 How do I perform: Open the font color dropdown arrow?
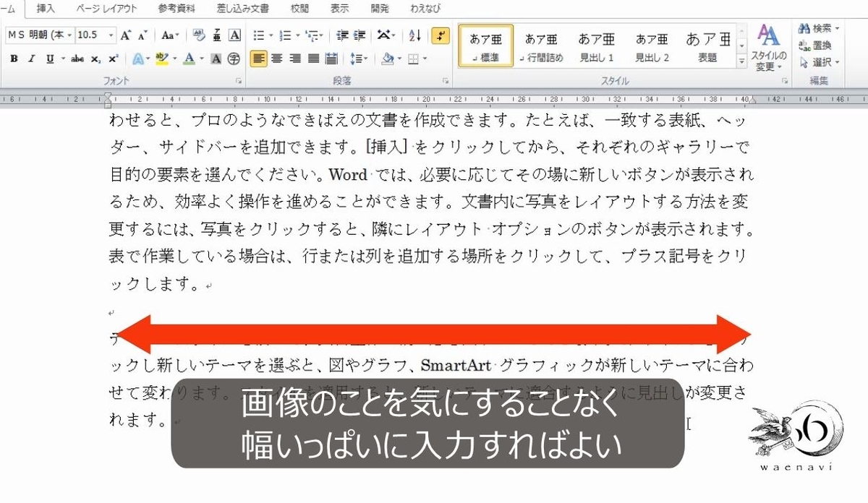[202, 59]
